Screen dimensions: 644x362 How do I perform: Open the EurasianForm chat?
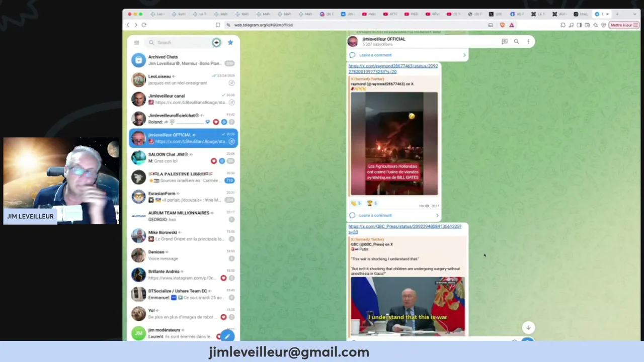(184, 197)
